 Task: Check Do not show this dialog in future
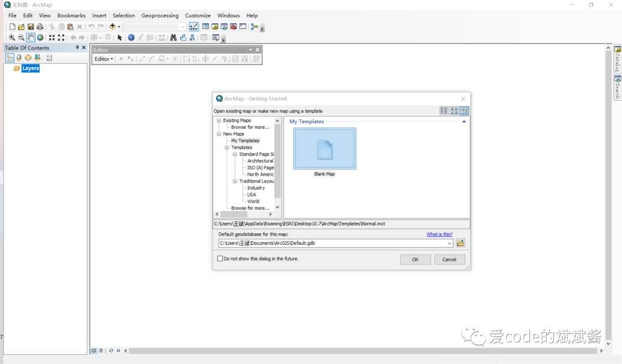(220, 259)
